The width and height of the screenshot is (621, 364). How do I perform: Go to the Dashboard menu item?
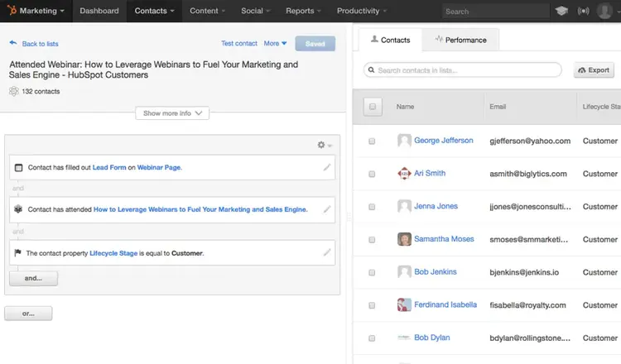99,11
